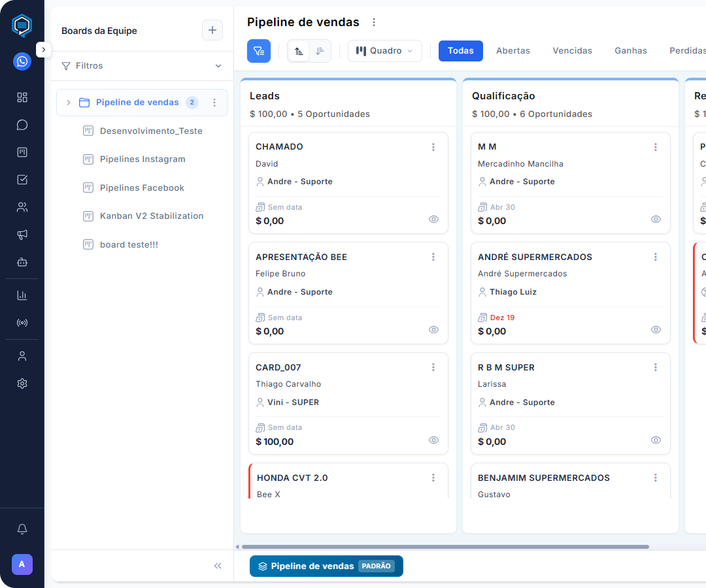Screen dimensions: 706x588
Task: Expand the Filtros section chevron
Action: [218, 66]
